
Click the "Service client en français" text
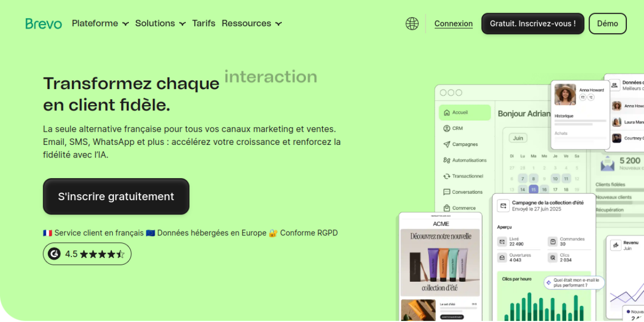[x=99, y=233]
